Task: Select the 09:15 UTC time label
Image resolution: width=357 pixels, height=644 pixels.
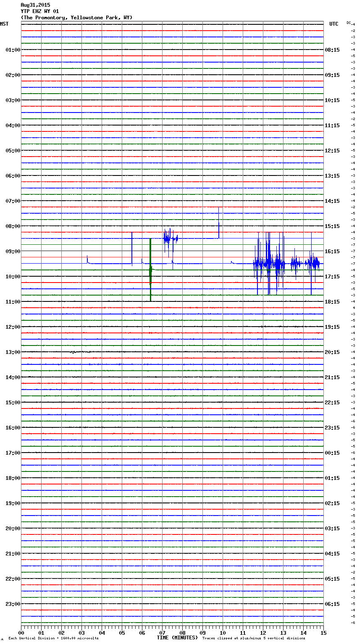Action: tap(332, 75)
